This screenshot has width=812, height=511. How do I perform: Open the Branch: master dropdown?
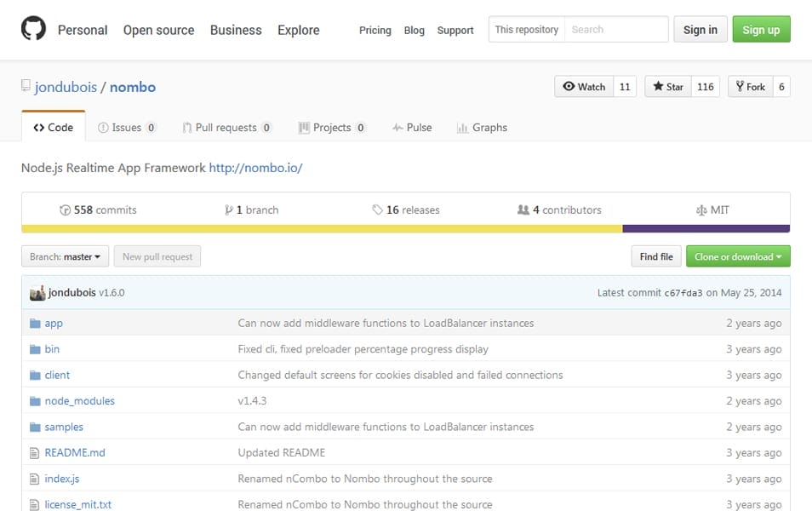coord(65,256)
